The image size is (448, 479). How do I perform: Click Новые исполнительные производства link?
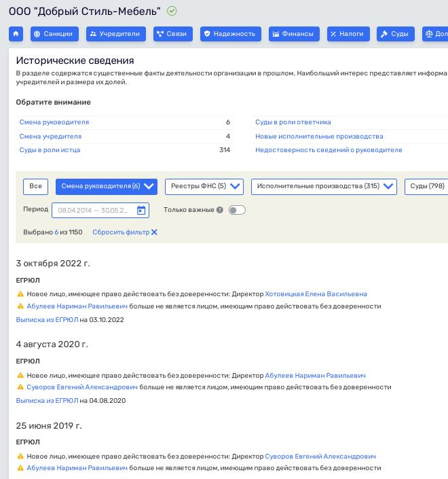319,137
